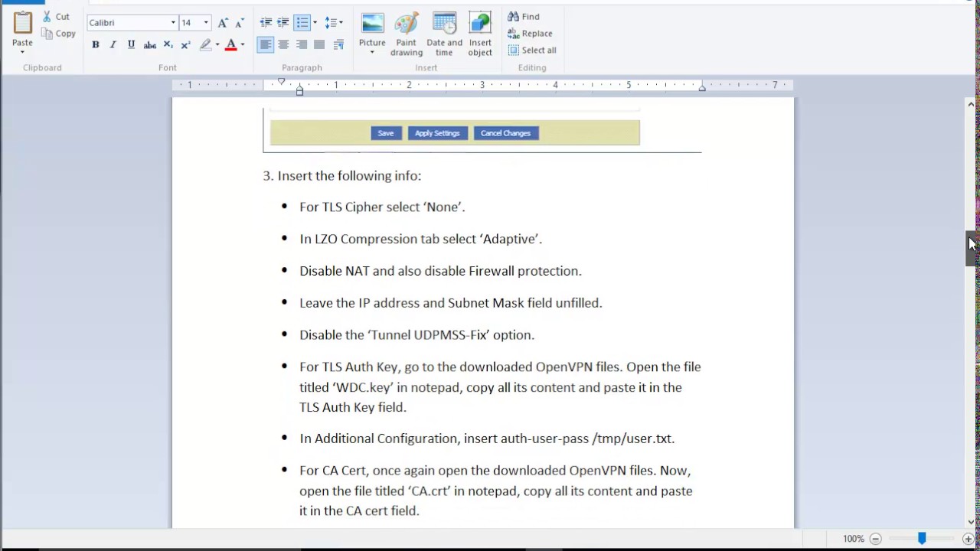Image resolution: width=980 pixels, height=551 pixels.
Task: Click right indent marker on ruler
Action: [x=702, y=88]
